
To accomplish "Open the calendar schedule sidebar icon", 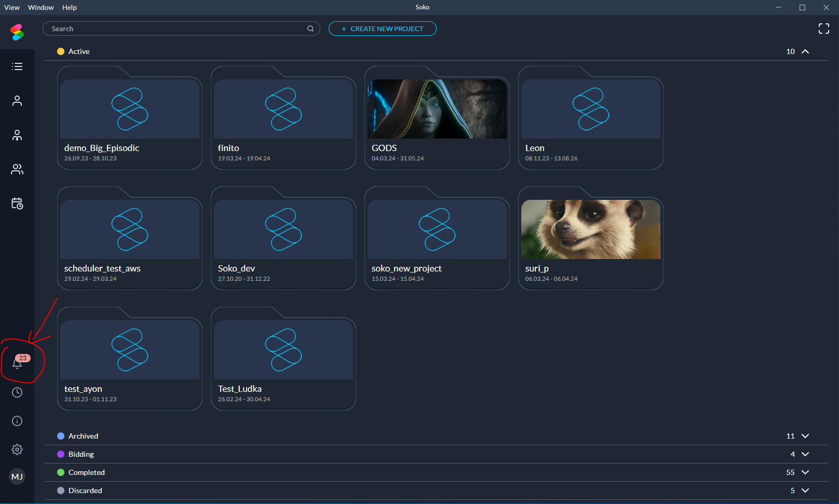I will coord(17,203).
